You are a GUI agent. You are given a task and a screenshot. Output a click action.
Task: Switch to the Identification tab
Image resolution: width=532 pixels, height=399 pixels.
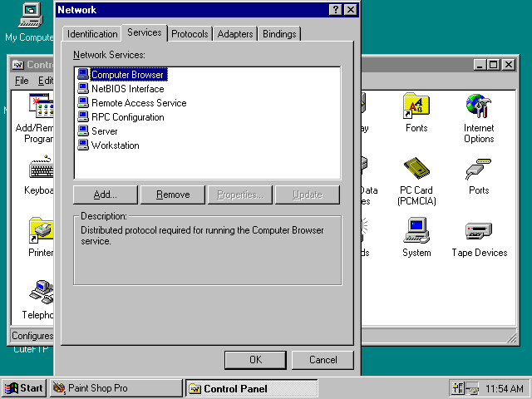(x=92, y=34)
